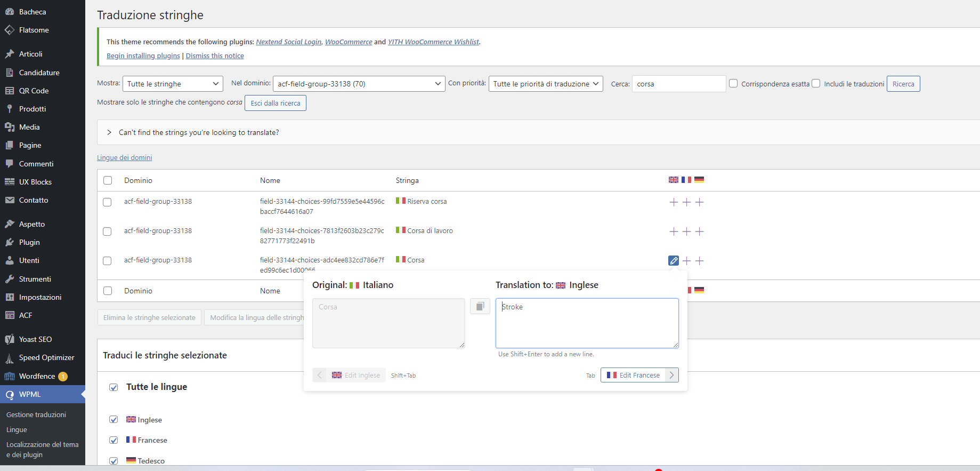
Task: Click the Inglese translation text area
Action: coord(587,323)
